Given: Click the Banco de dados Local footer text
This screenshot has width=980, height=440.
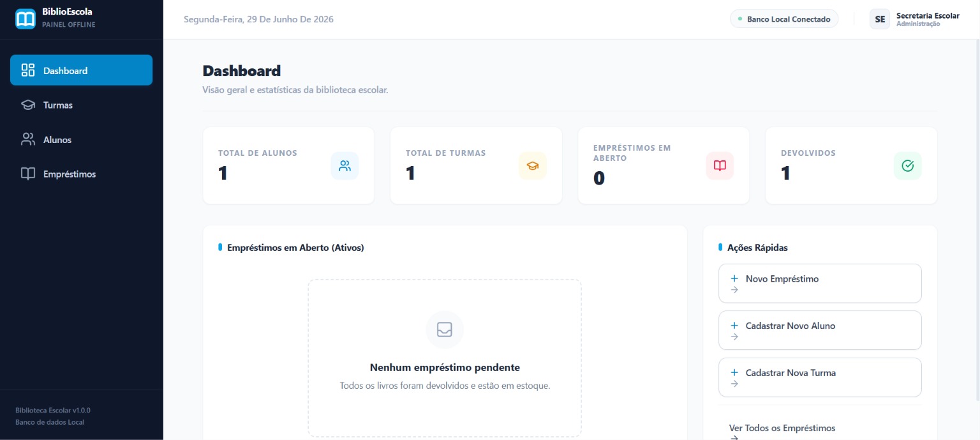Looking at the screenshot, I should 50,422.
